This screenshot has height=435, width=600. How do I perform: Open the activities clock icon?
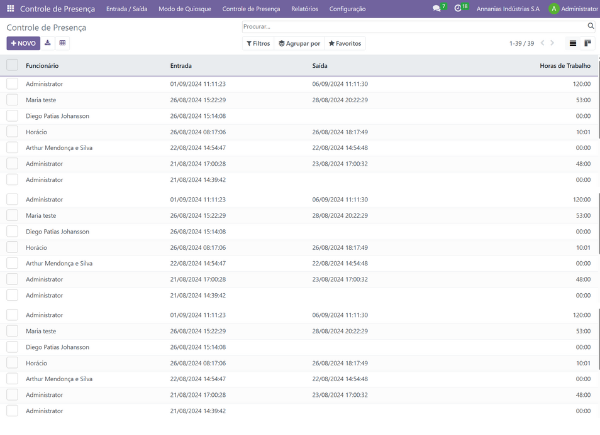(x=458, y=8)
